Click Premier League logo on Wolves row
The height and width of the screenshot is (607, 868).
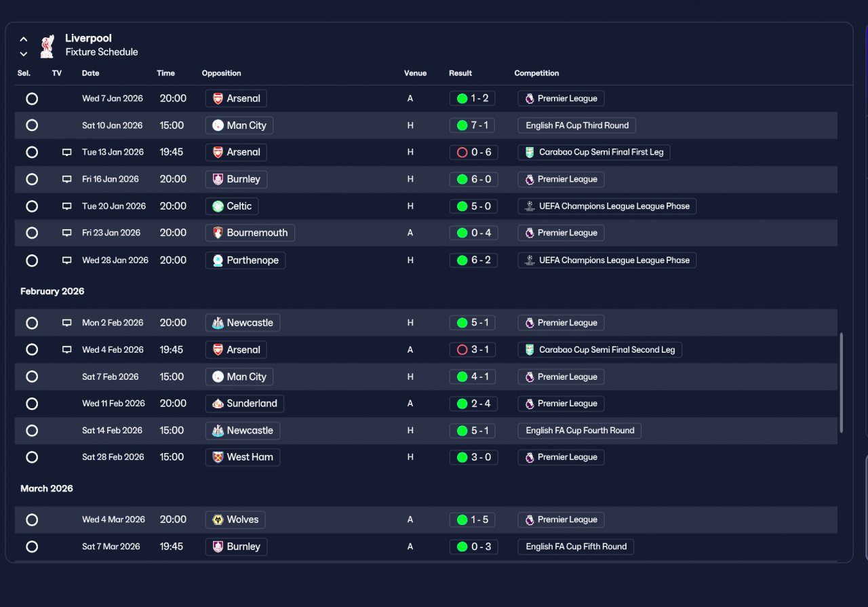(x=530, y=520)
